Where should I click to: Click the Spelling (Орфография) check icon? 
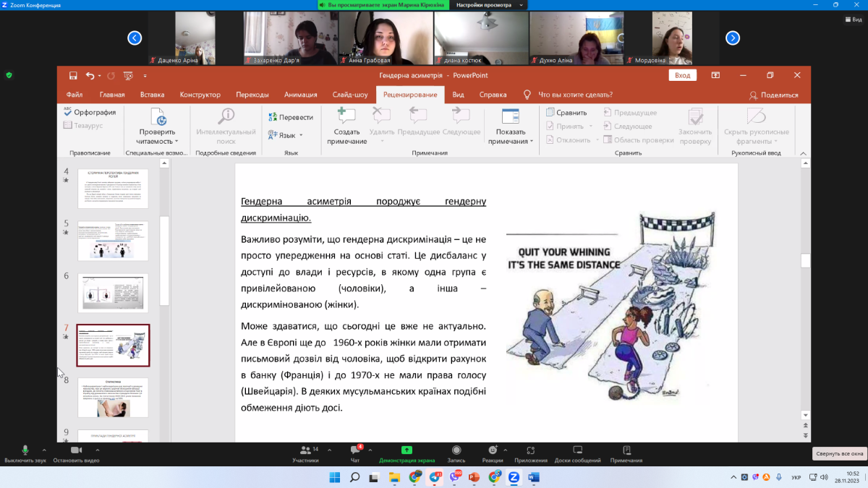[x=68, y=111]
